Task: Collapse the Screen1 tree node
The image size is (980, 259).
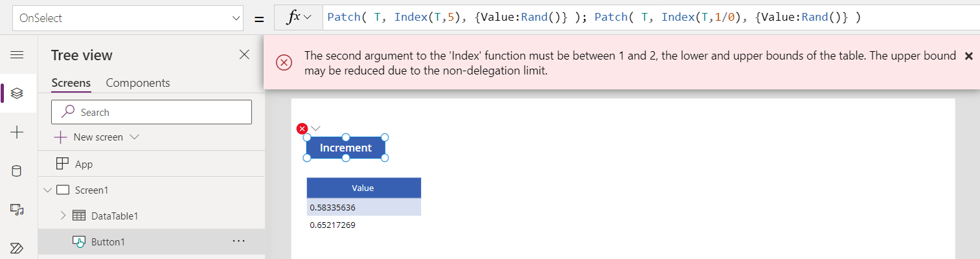Action: pyautogui.click(x=47, y=190)
